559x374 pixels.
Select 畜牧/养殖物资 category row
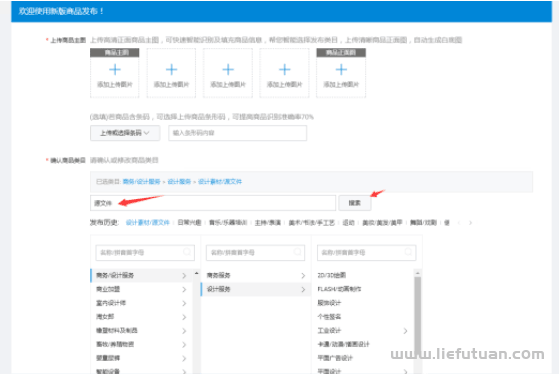pyautogui.click(x=142, y=344)
